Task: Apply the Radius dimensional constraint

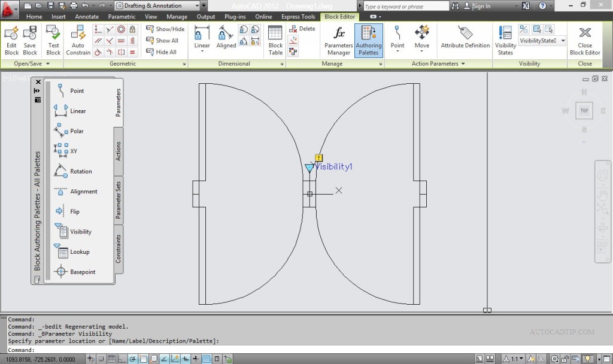Action: click(x=243, y=30)
